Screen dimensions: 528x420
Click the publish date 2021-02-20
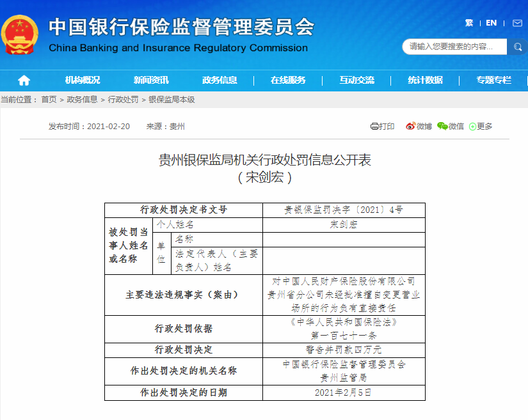coord(108,127)
